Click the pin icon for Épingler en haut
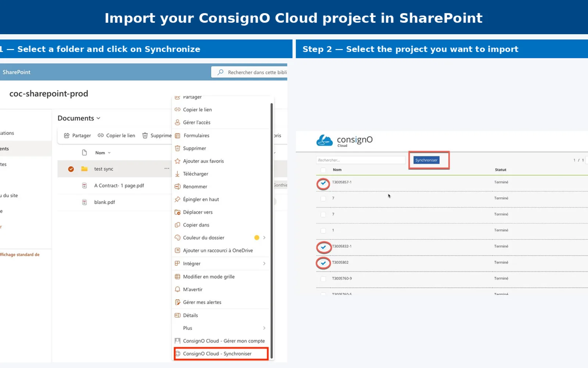The image size is (588, 368). (178, 199)
